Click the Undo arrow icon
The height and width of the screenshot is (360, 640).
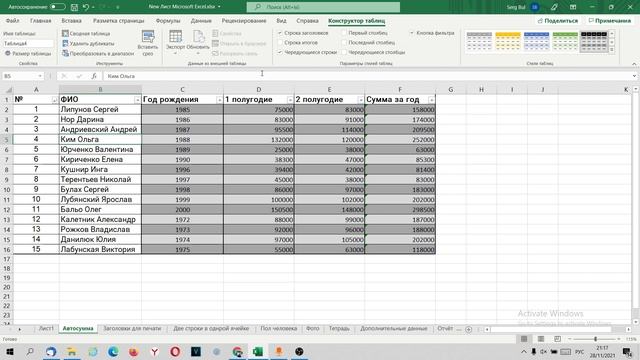[x=86, y=7]
